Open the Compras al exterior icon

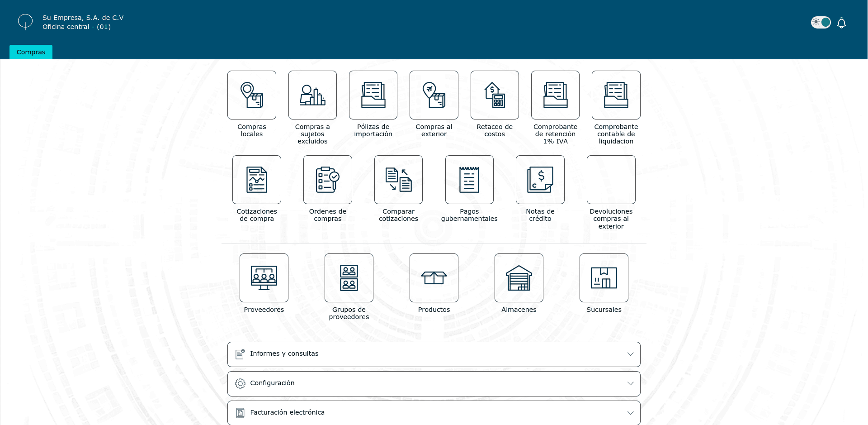[x=434, y=95]
